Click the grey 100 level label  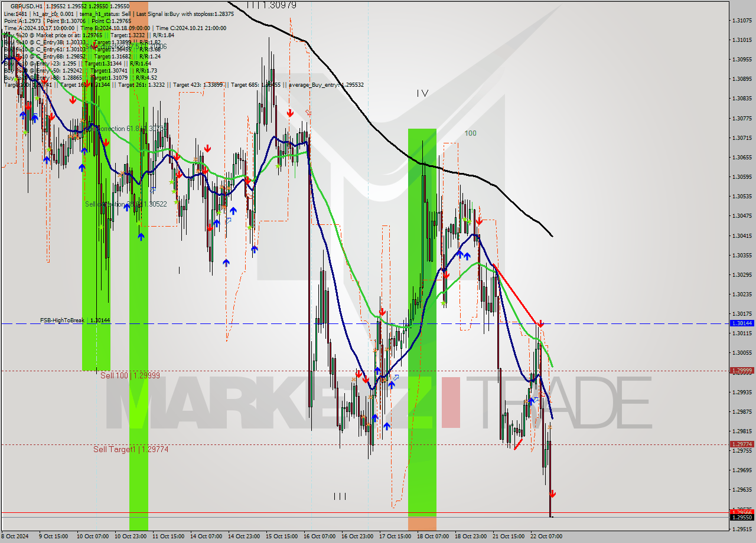point(470,133)
